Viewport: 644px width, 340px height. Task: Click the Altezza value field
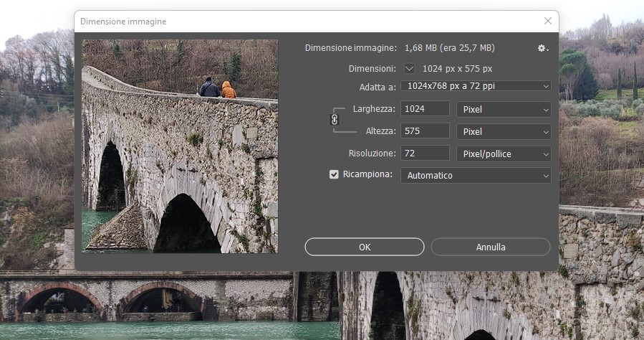426,131
